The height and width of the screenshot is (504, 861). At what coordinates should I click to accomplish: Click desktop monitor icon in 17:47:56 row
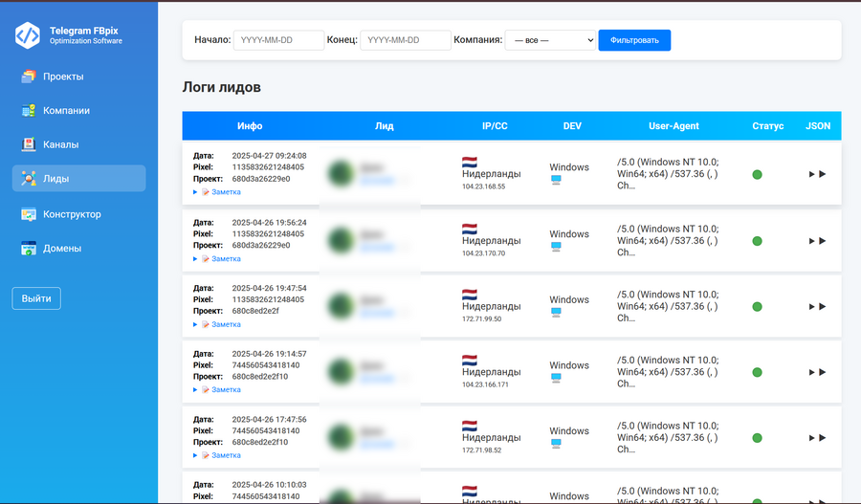[x=556, y=444]
